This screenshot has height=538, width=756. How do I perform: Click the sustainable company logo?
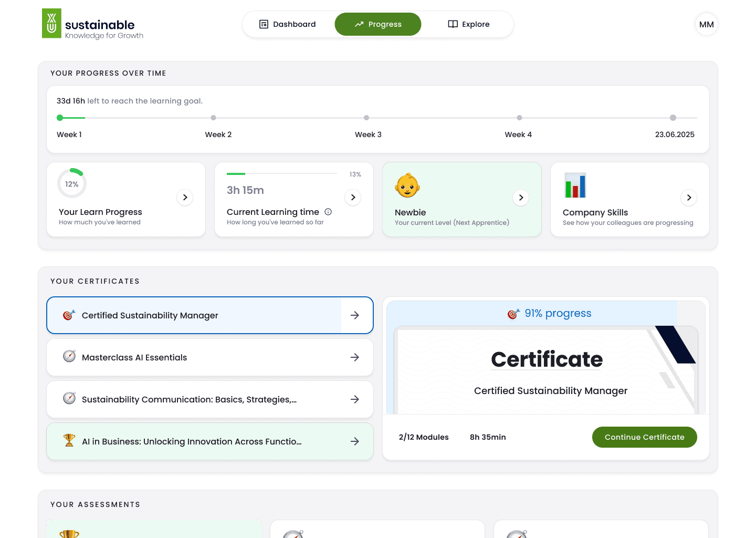tap(92, 24)
